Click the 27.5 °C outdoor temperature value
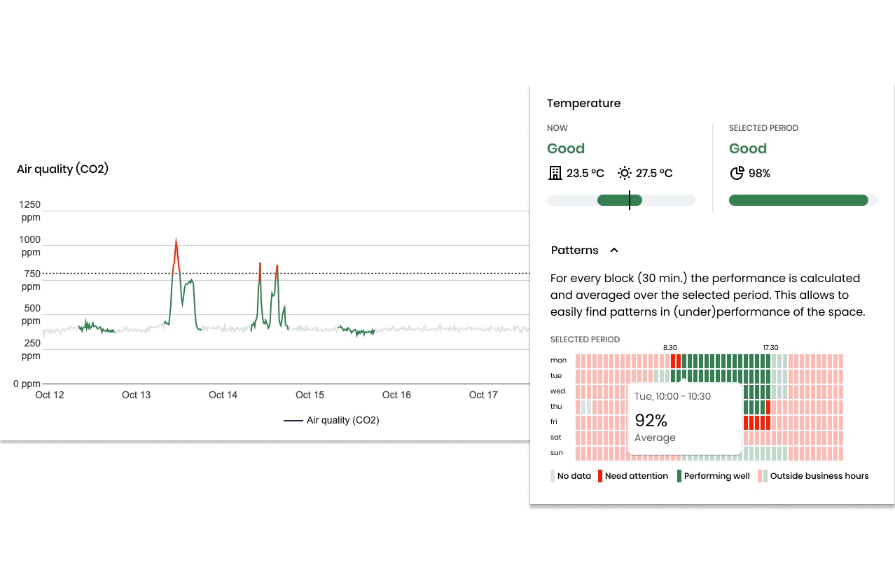Screen dimensions: 895x588 pyautogui.click(x=654, y=173)
